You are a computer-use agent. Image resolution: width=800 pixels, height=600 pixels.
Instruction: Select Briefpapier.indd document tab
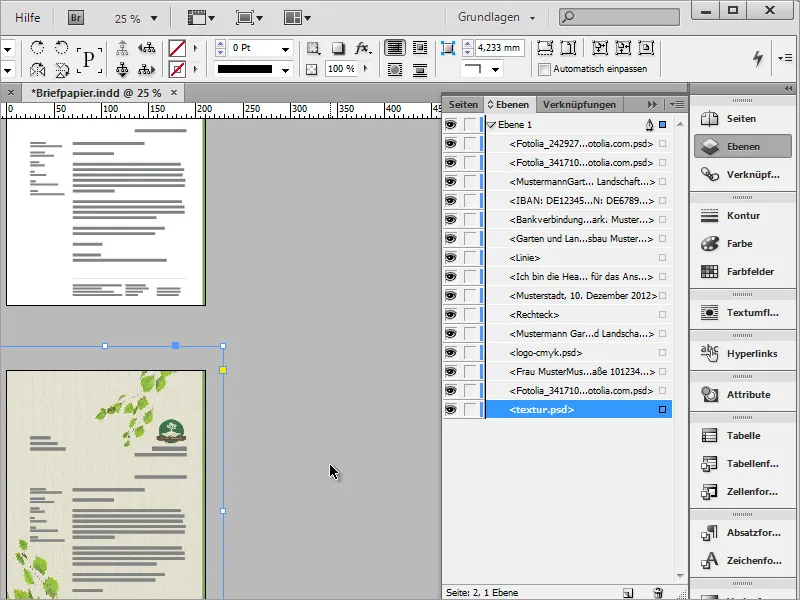point(96,93)
